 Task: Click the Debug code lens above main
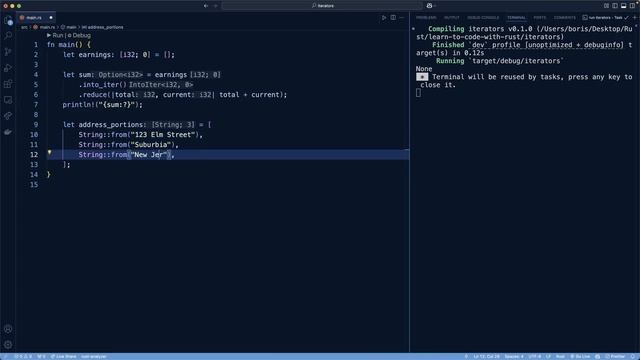click(x=79, y=36)
